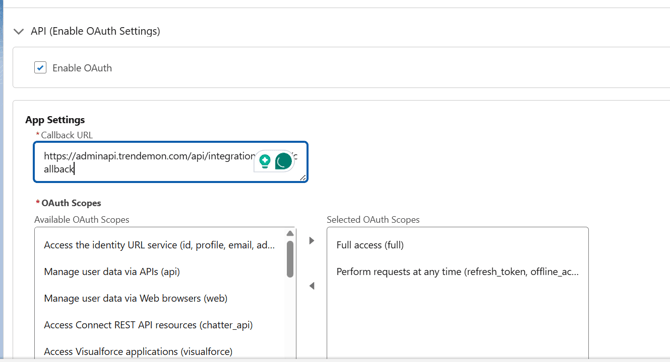Uncheck the Enable OAuth checkbox
This screenshot has height=362, width=670.
40,68
